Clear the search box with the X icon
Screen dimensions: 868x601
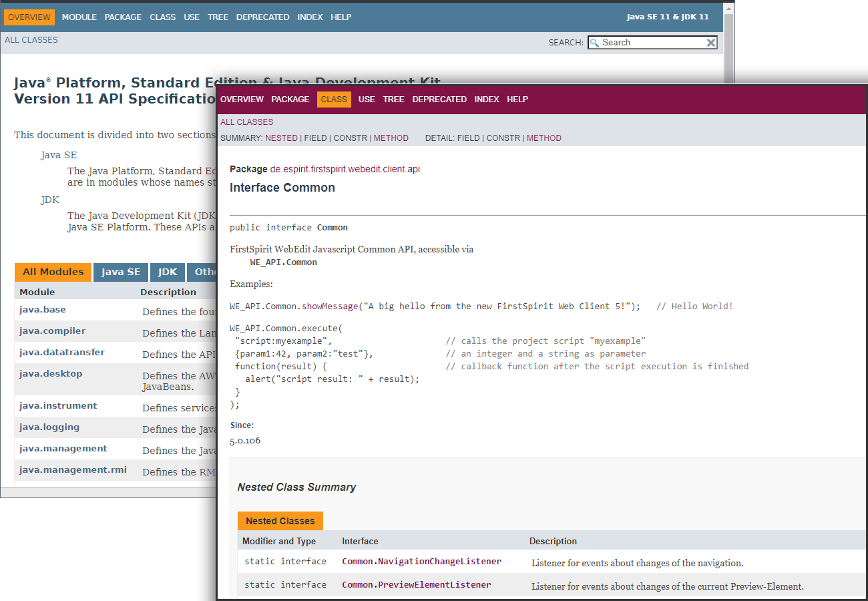click(711, 43)
